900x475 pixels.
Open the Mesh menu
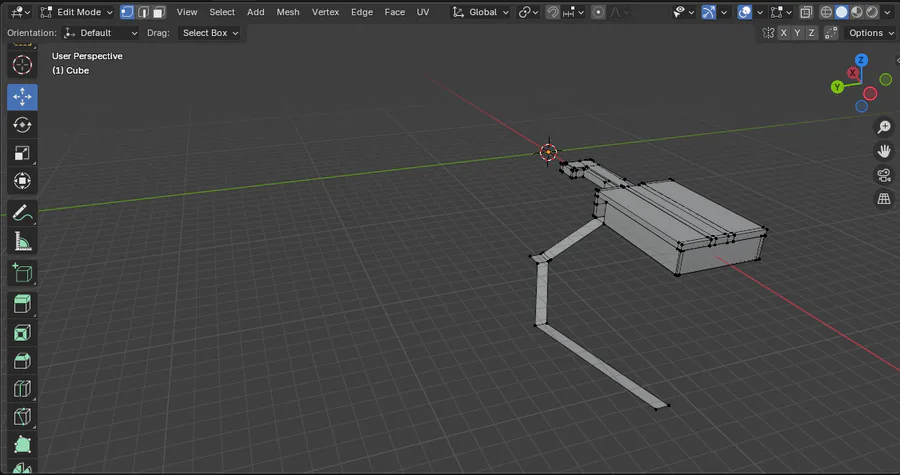coord(288,12)
